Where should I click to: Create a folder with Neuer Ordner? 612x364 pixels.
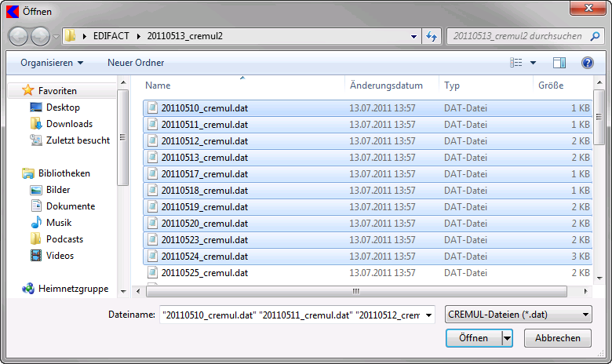tap(136, 63)
